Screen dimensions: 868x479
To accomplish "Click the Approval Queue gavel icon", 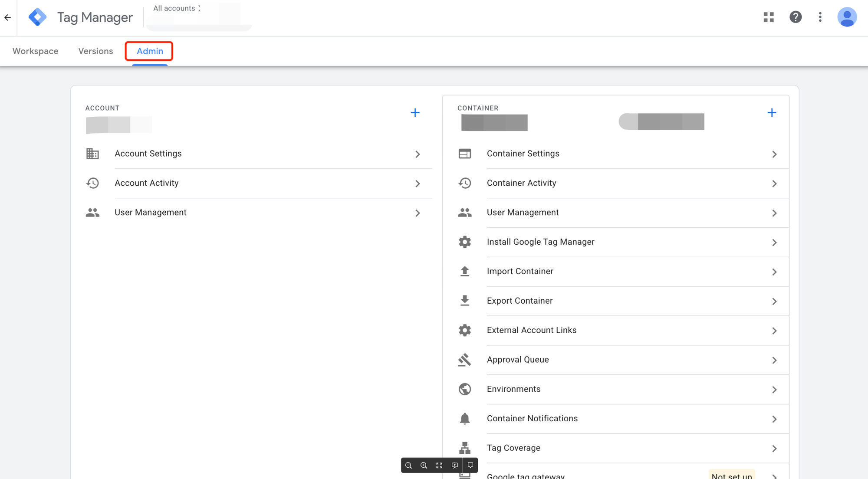I will click(x=464, y=360).
